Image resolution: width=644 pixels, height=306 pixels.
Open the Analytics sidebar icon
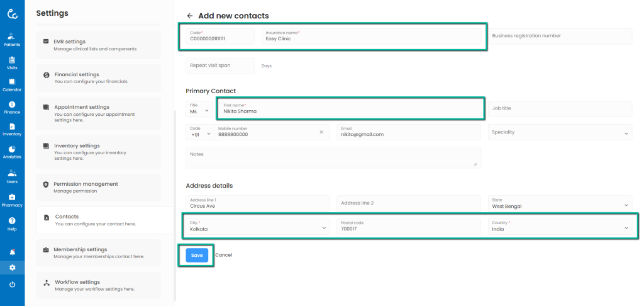click(x=12, y=152)
